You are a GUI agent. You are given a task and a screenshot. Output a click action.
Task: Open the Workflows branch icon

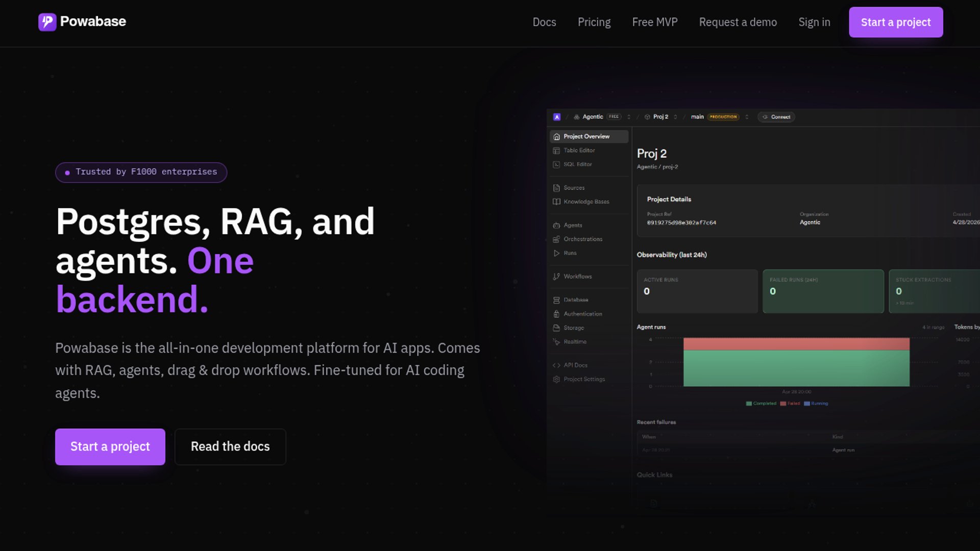tap(556, 277)
